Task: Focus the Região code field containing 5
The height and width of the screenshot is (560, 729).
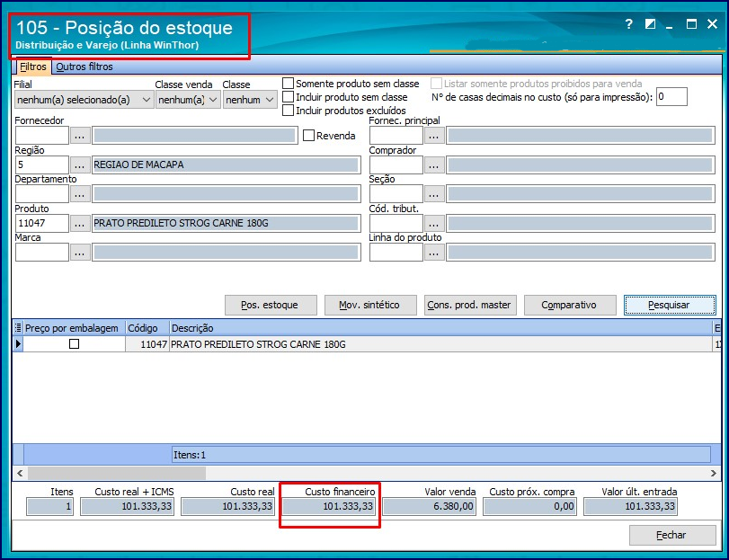Action: (42, 165)
